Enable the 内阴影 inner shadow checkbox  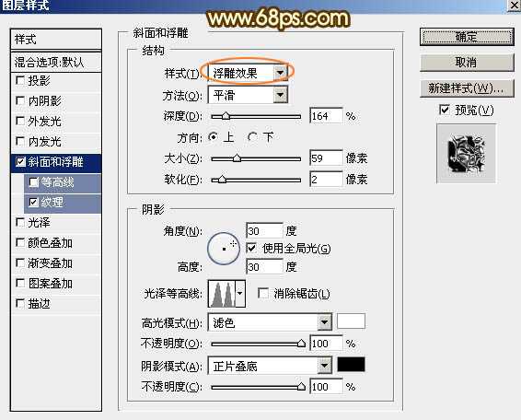(x=20, y=100)
